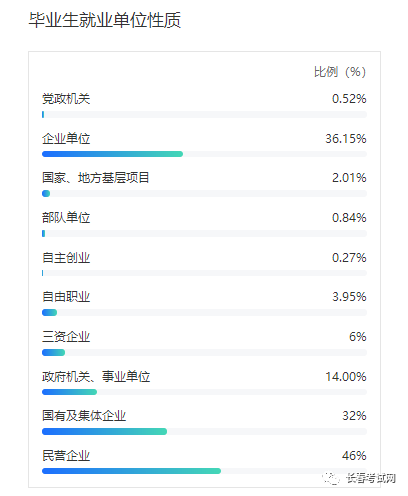The image size is (408, 496).
Task: Select the 政府机关、事业单位 label
Action: tap(96, 377)
